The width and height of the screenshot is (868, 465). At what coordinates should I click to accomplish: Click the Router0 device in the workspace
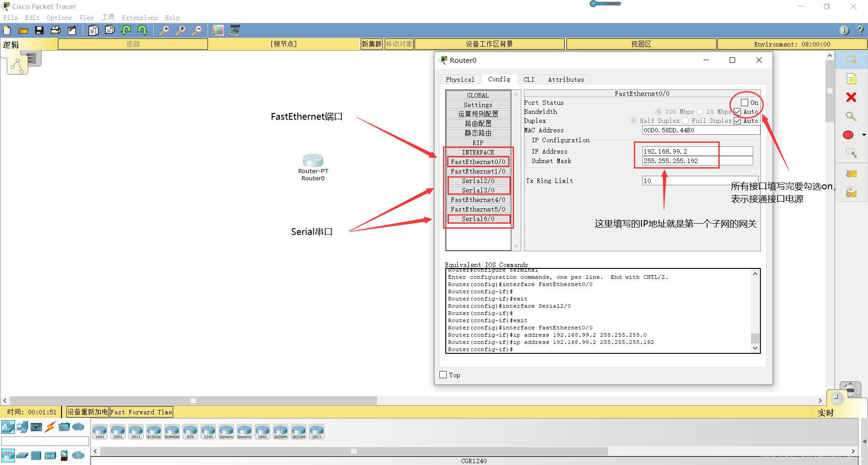(313, 160)
